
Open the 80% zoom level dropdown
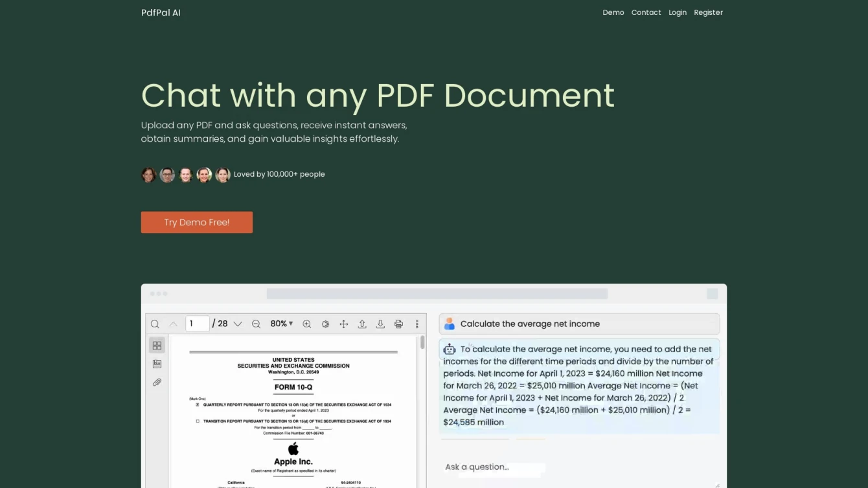(x=282, y=324)
